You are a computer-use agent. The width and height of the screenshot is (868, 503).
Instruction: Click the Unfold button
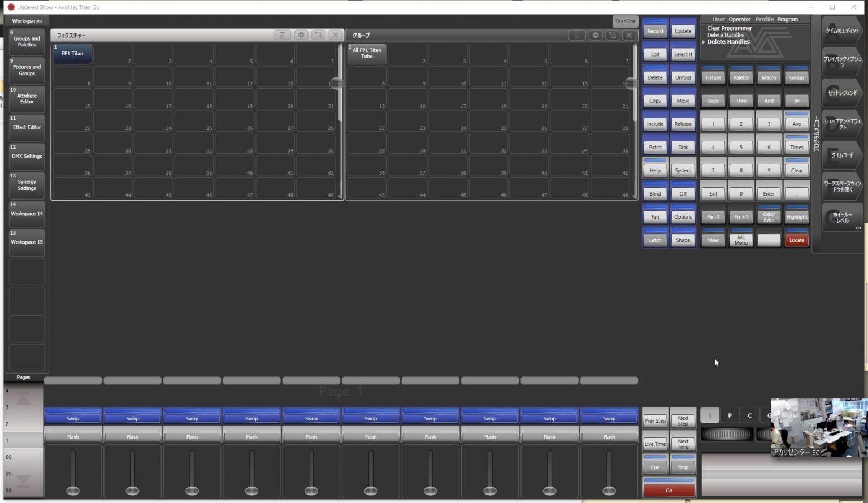(x=683, y=77)
